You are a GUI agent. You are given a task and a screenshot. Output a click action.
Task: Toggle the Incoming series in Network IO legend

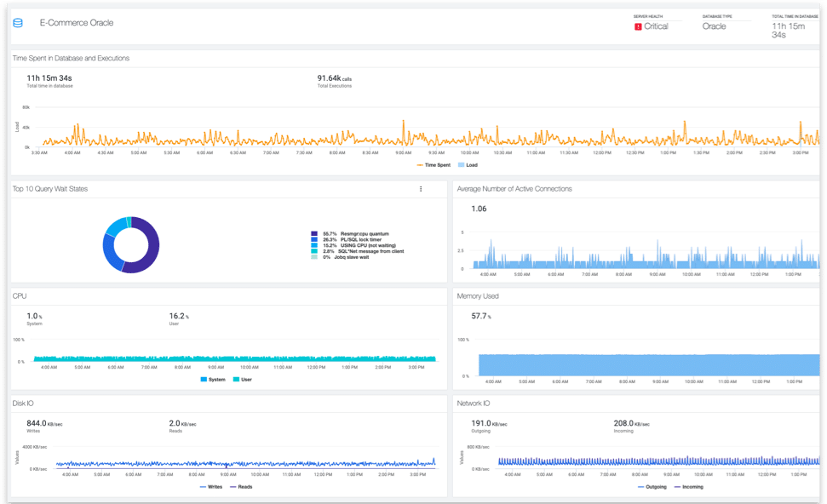point(689,487)
